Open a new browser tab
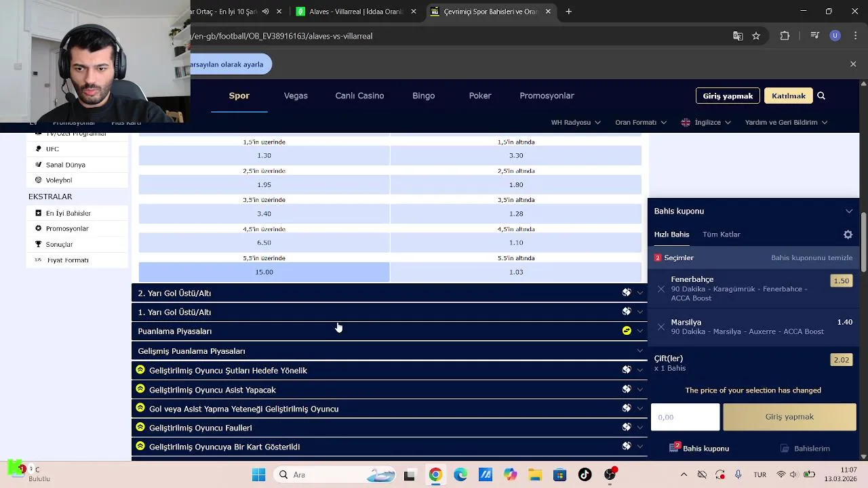The height and width of the screenshot is (488, 868). tap(568, 12)
